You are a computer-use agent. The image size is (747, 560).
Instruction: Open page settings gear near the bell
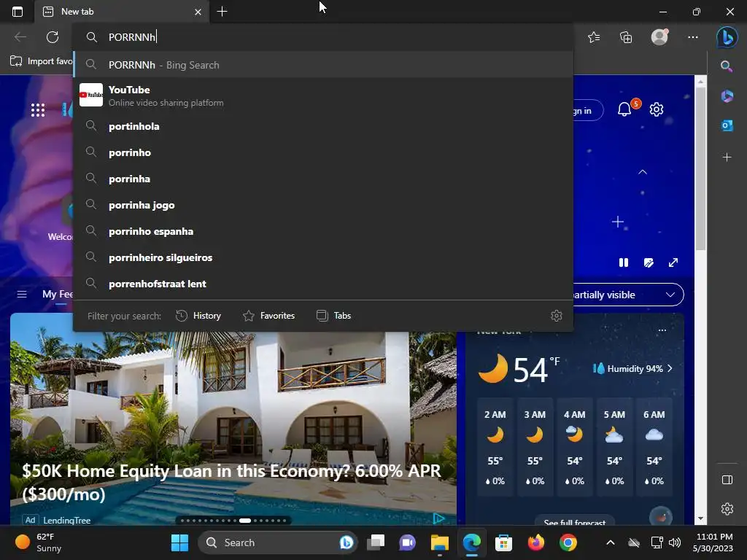657,109
